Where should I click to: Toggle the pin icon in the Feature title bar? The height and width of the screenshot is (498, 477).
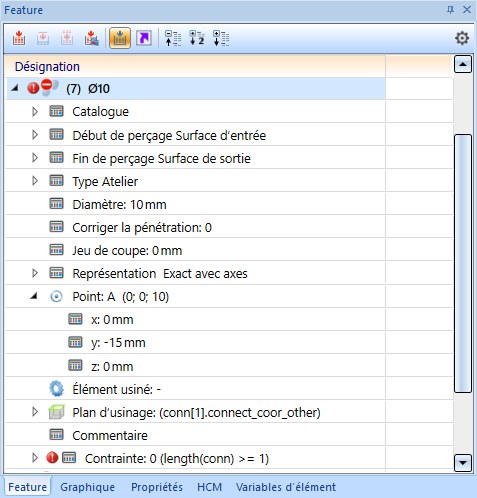pos(450,10)
